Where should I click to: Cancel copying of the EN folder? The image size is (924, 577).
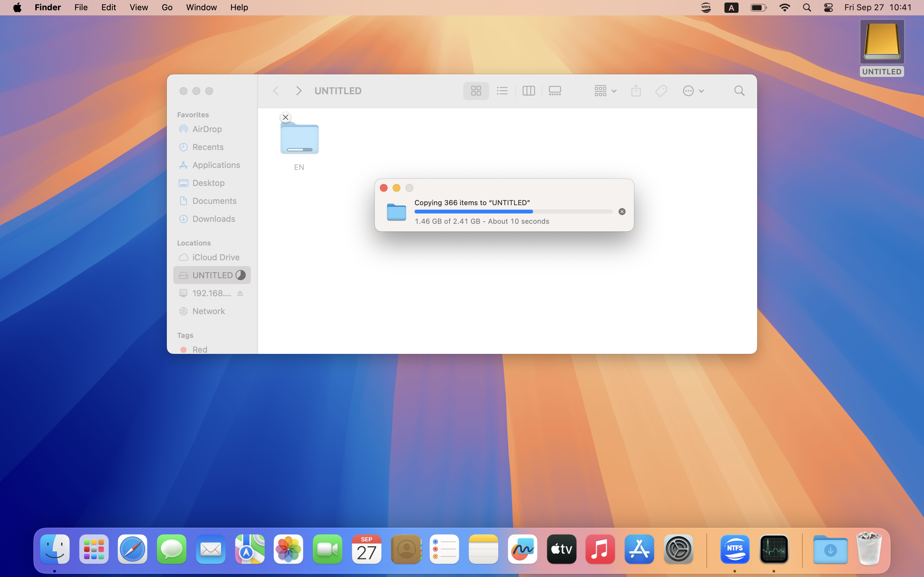coord(285,117)
